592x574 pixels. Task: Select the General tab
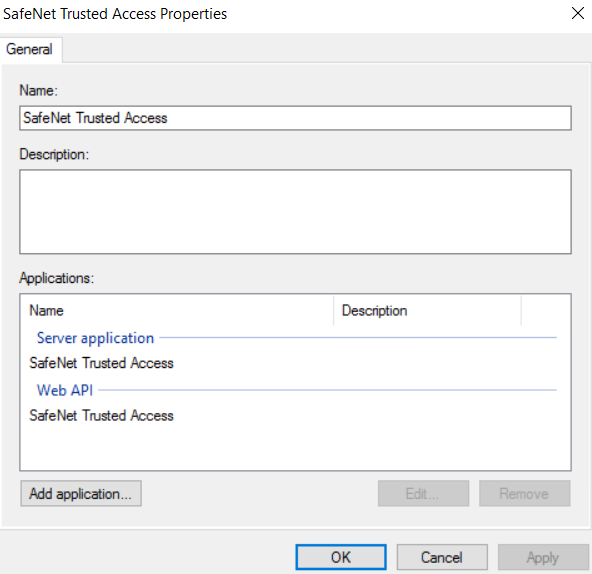point(30,49)
